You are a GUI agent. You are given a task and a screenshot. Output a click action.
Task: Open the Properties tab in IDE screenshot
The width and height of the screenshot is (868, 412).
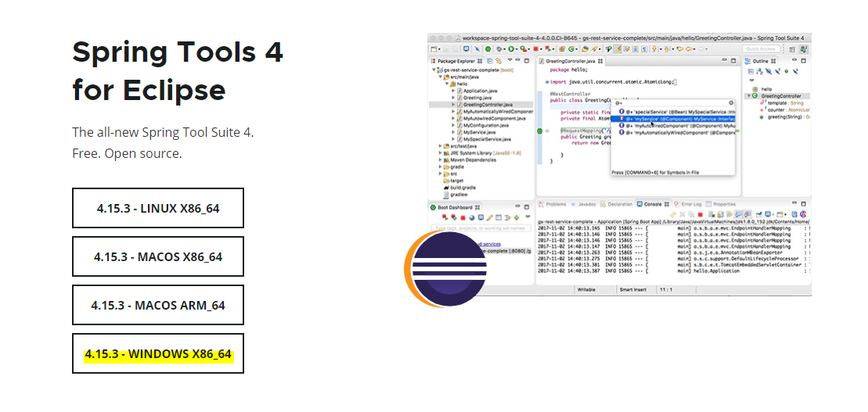(721, 204)
